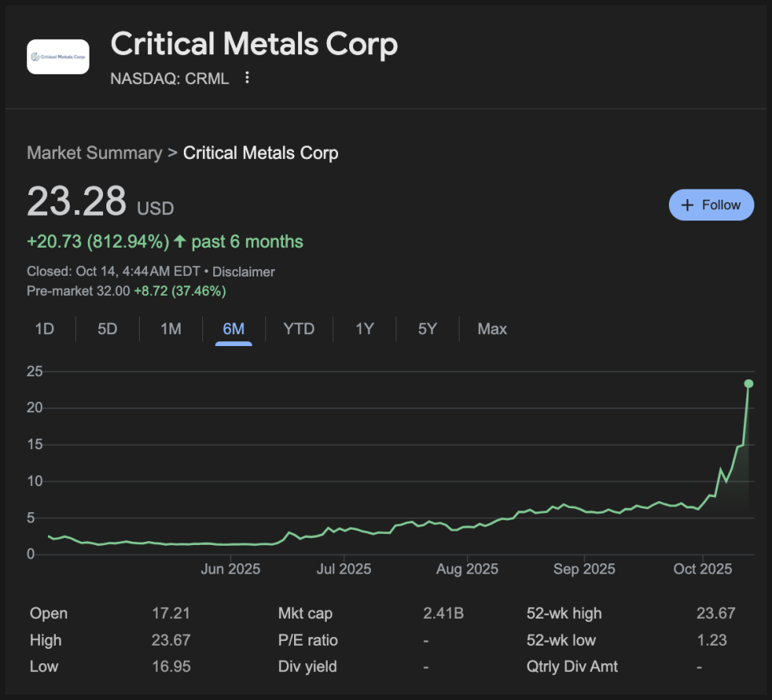
Task: Show the 1M price chart
Action: (171, 328)
